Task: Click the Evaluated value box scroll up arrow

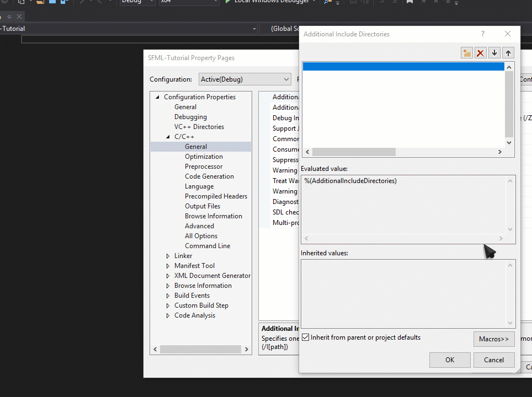Action: [510, 181]
